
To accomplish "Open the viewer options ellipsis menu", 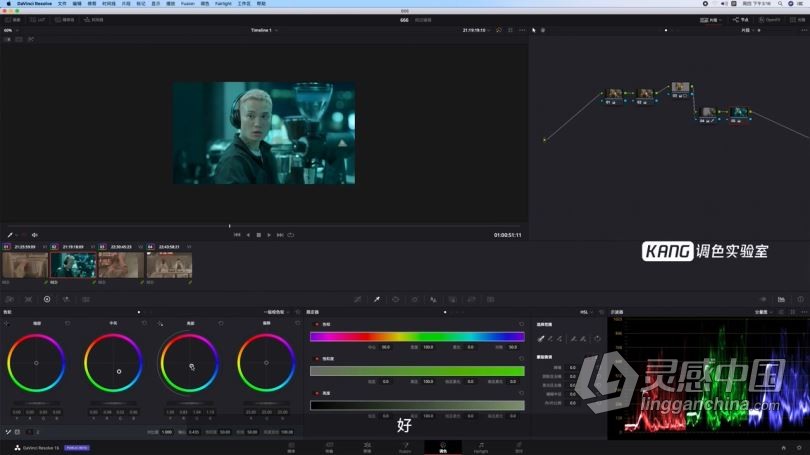I will pos(522,30).
